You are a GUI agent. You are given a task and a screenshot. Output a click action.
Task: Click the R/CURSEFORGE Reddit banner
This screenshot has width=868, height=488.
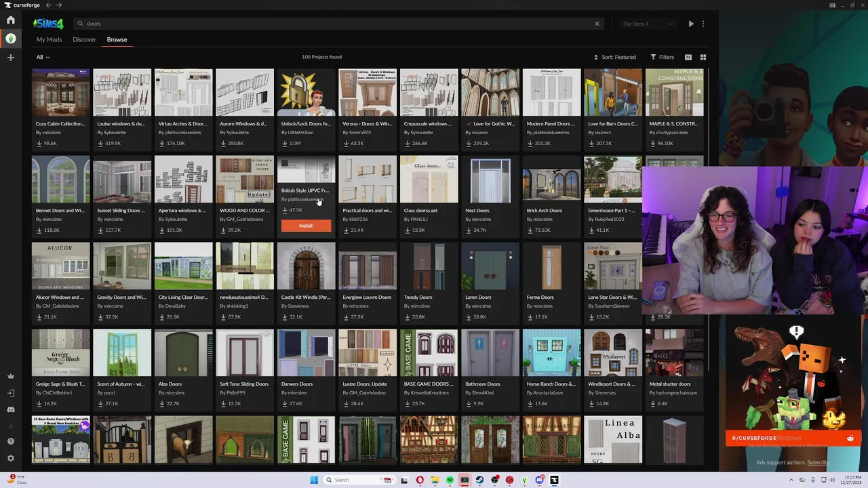(x=792, y=439)
